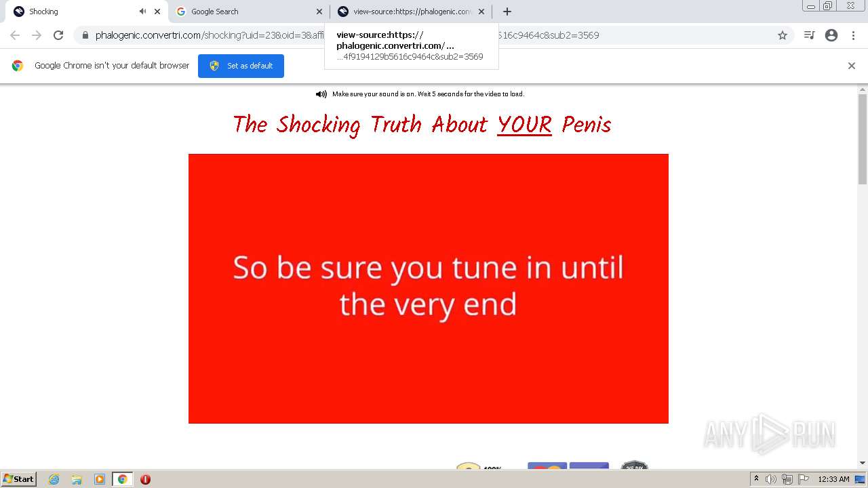Viewport: 868px width, 488px height.
Task: Reload the current page
Action: click(x=58, y=35)
